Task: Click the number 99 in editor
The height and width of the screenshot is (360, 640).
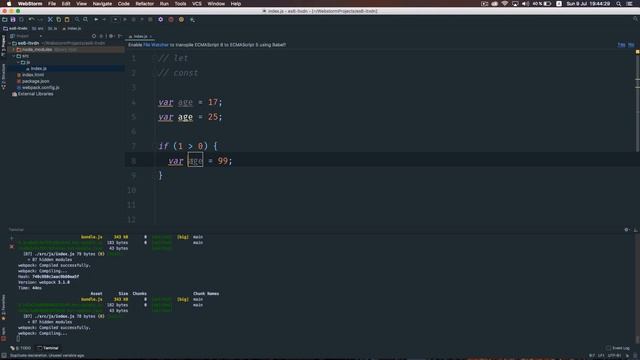Action: tap(222, 161)
